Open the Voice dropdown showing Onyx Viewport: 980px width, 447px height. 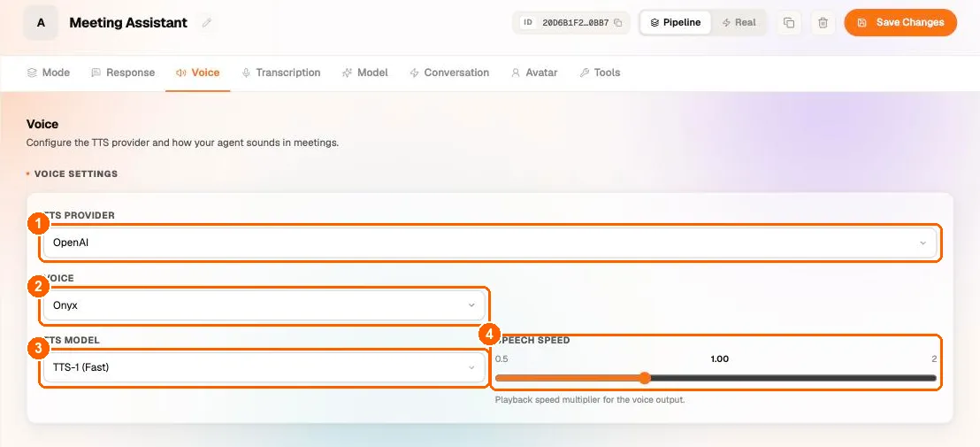pos(264,305)
